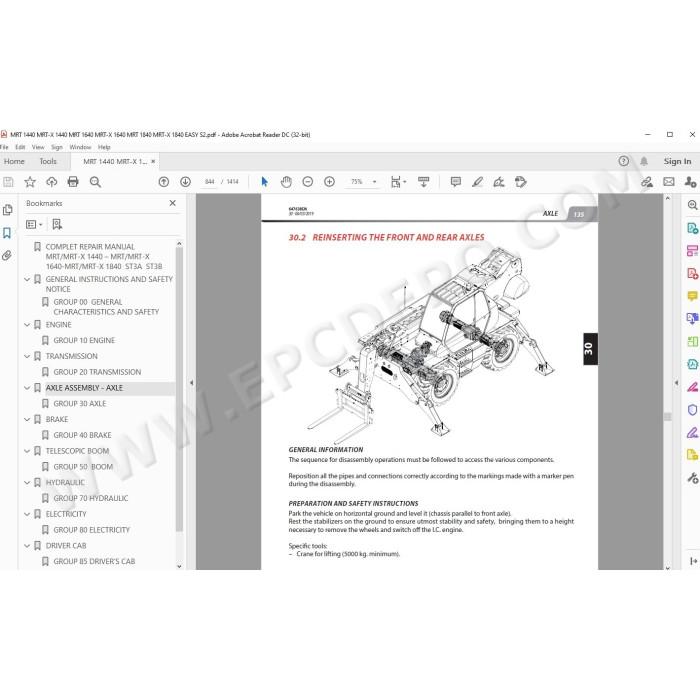Open the sign document tool
The height and width of the screenshot is (700, 700).
pos(499,182)
